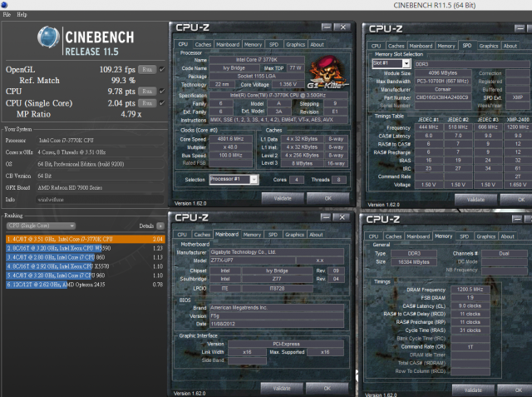Viewport: 532px width, 397px height.
Task: Select the Core i7 960 ranking row
Action: [x=85, y=275]
